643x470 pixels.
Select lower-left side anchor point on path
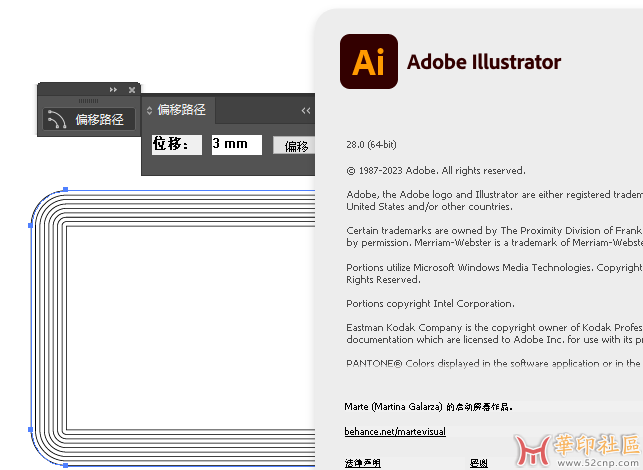click(x=30, y=429)
